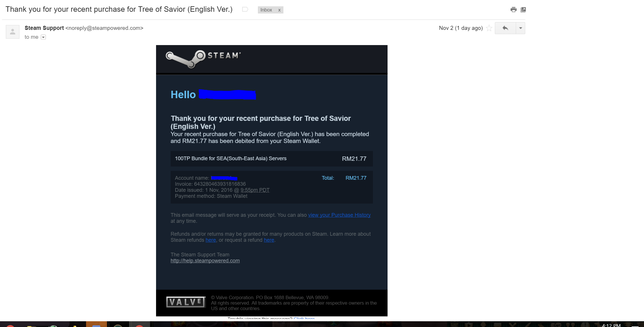This screenshot has height=327, width=644.
Task: Open the more options dropdown beside reply
Action: coord(520,28)
